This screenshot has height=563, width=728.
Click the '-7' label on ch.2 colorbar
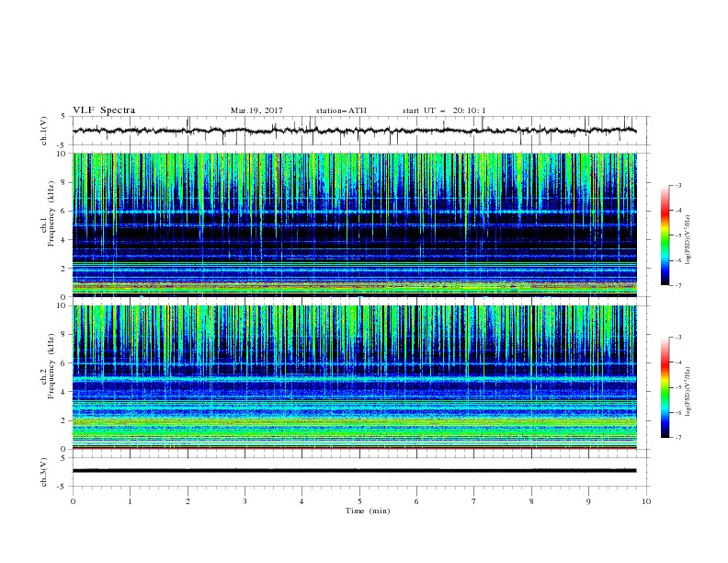pyautogui.click(x=677, y=438)
